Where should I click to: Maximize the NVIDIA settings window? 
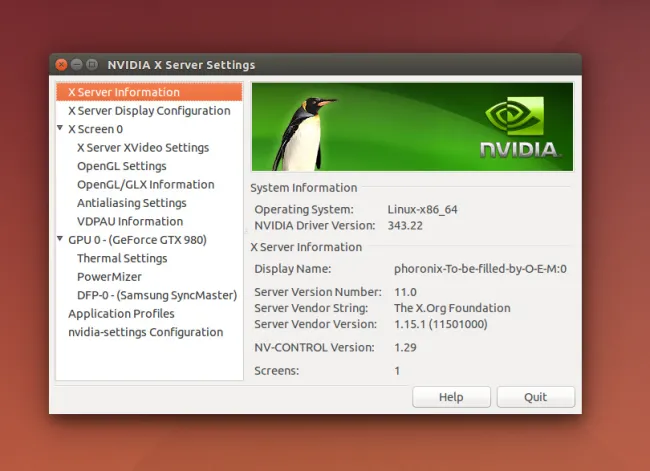pos(92,65)
